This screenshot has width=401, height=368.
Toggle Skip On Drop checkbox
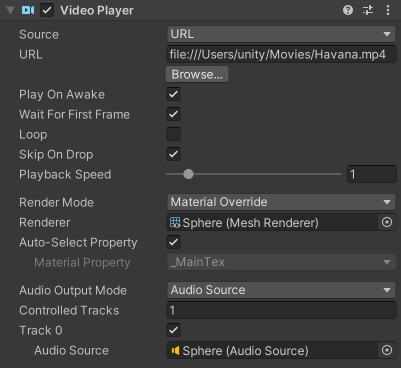click(x=173, y=154)
